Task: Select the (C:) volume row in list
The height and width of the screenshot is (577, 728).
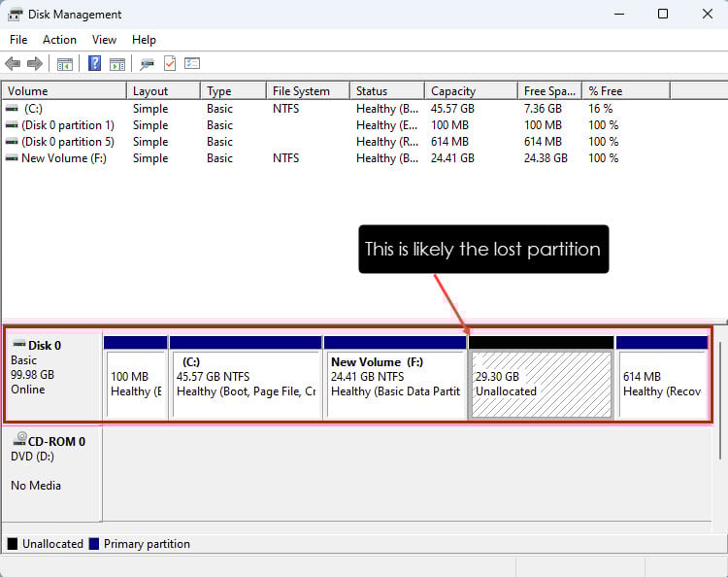Action: [x=34, y=109]
